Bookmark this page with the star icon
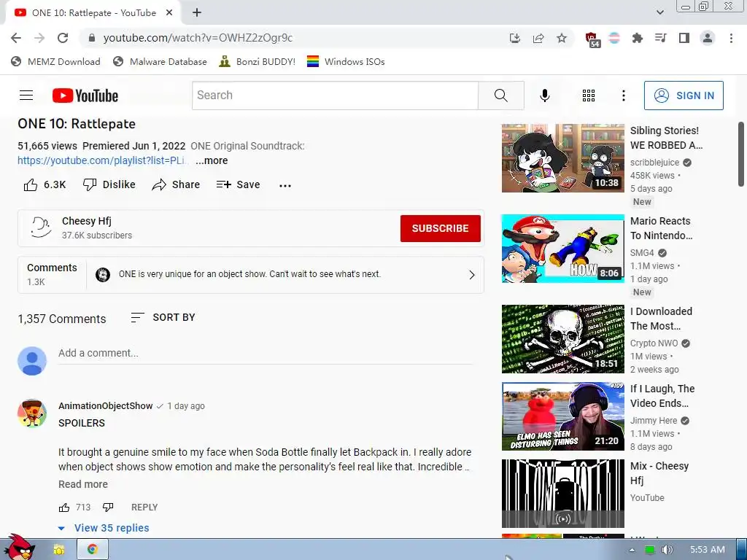 click(562, 38)
